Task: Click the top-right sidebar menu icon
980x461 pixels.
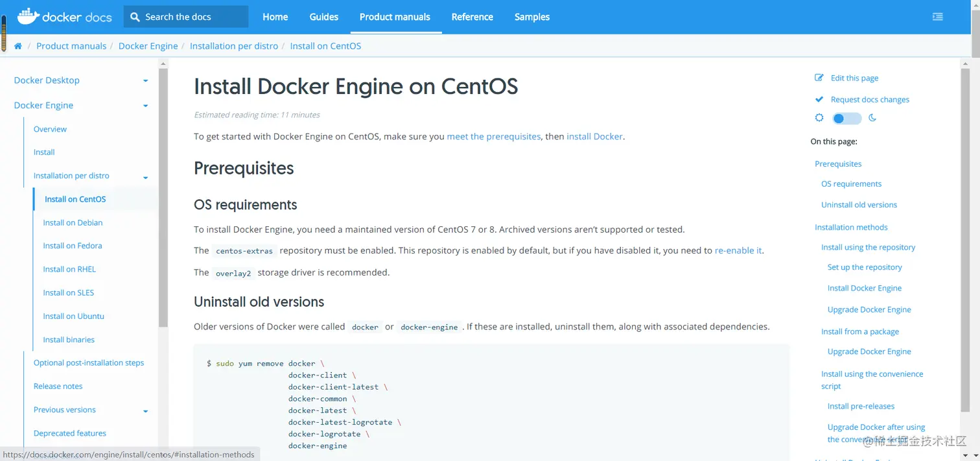Action: (937, 17)
